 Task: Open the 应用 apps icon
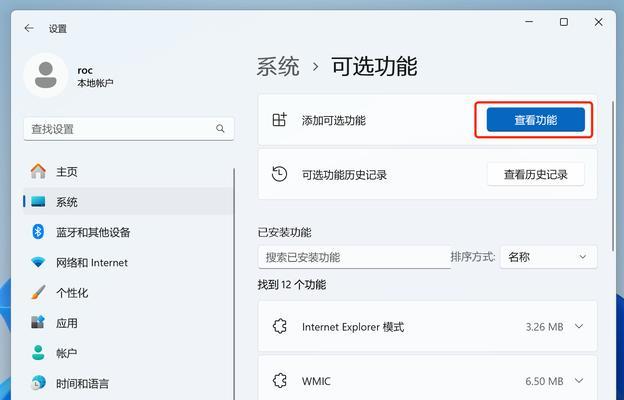(38, 322)
